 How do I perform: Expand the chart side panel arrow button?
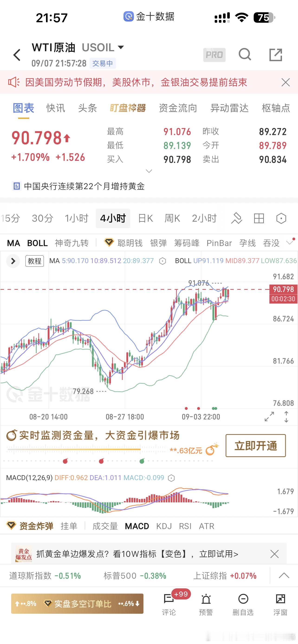(x=13, y=261)
